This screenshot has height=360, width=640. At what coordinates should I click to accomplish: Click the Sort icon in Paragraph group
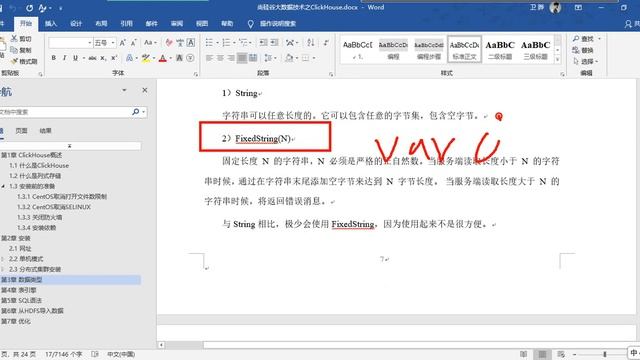coord(311,42)
